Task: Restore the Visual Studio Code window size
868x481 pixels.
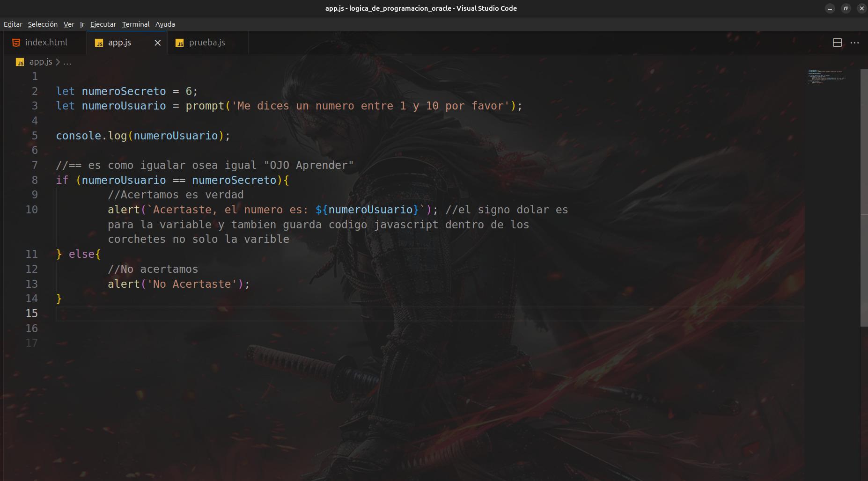Action: (846, 8)
